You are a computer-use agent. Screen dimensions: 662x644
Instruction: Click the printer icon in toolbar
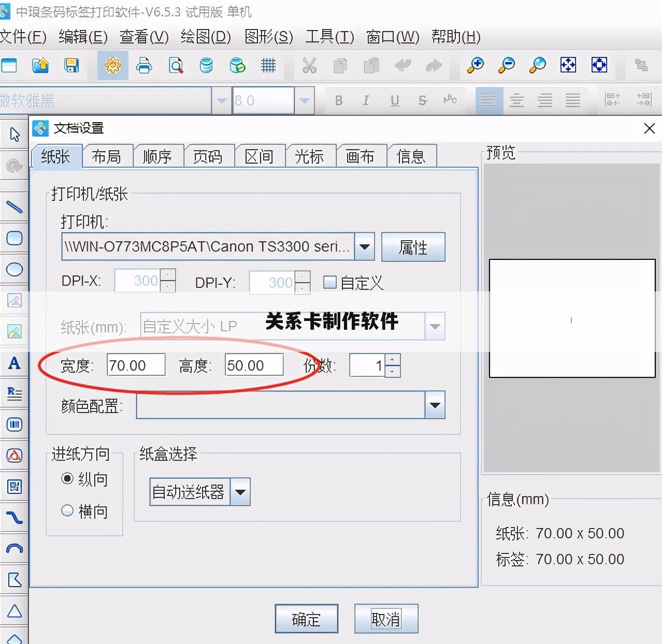(144, 66)
